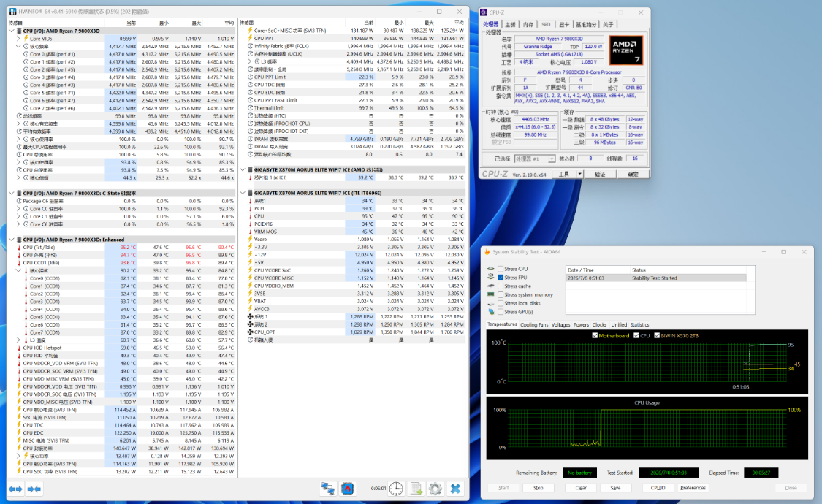Click thermometer icon on CPU (Tctl/Tdie) row

19,248
